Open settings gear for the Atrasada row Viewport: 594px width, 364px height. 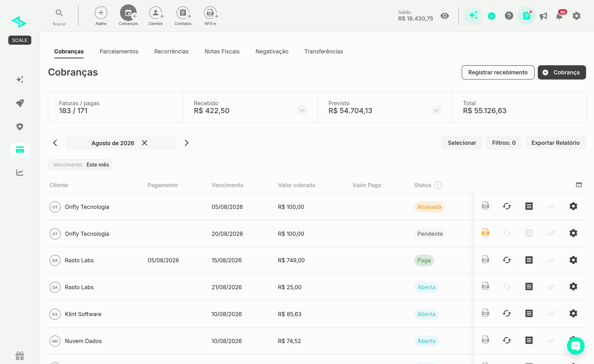(x=573, y=206)
